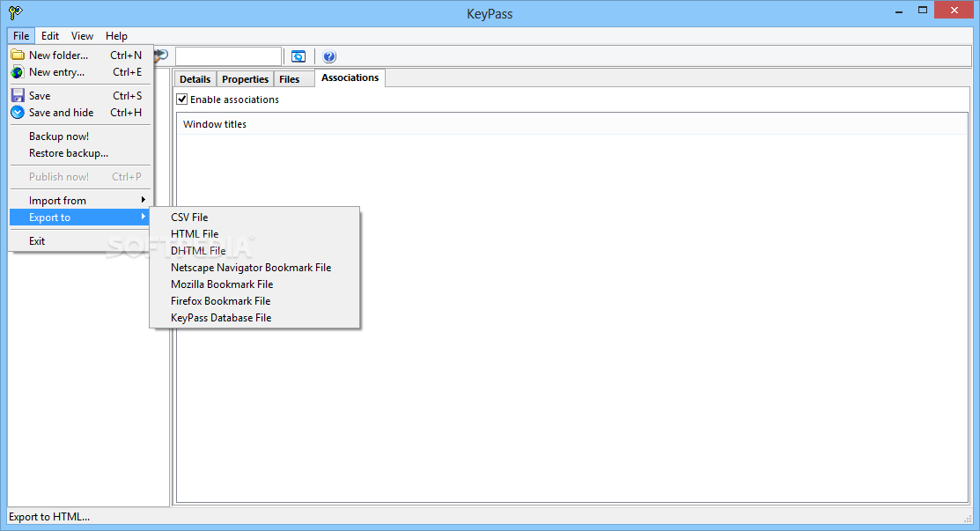Export to DHTML File
This screenshot has height=531, width=980.
pos(255,250)
